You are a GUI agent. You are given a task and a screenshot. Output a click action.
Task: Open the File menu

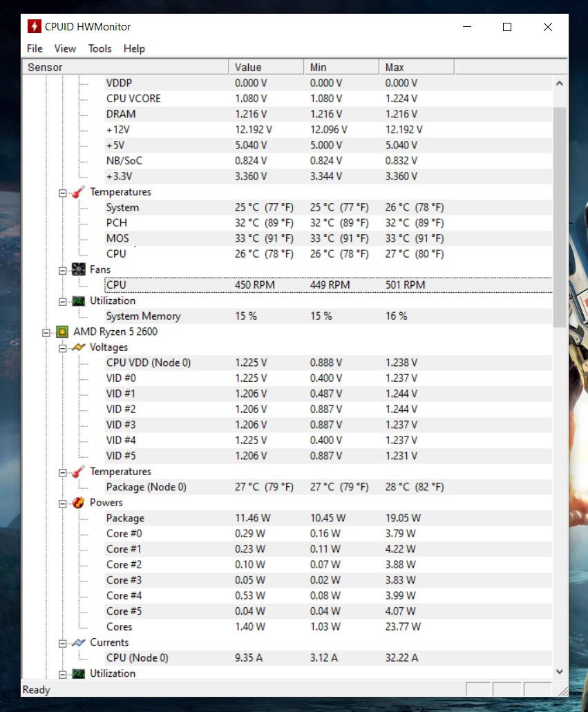35,48
